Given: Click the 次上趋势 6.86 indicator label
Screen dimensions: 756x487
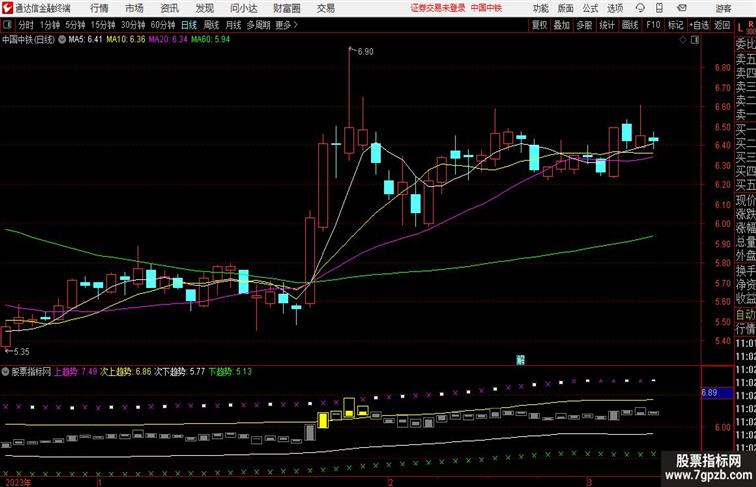Looking at the screenshot, I should click(125, 372).
